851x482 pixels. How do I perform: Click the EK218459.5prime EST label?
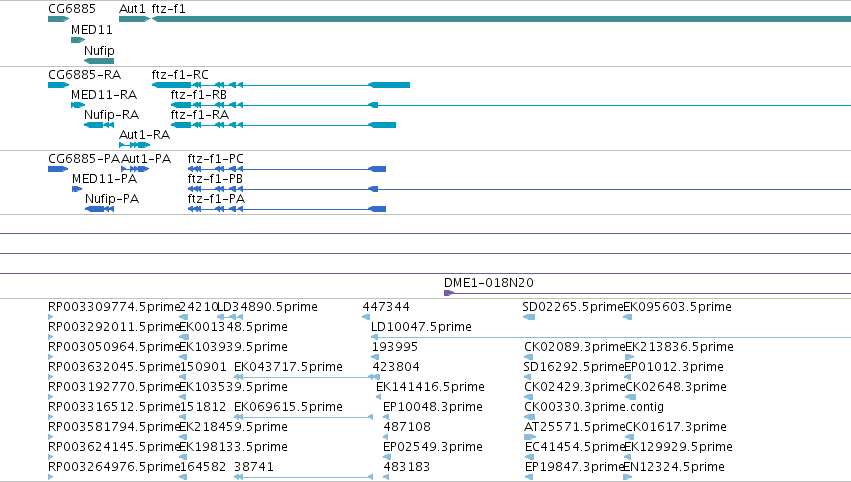(x=233, y=428)
